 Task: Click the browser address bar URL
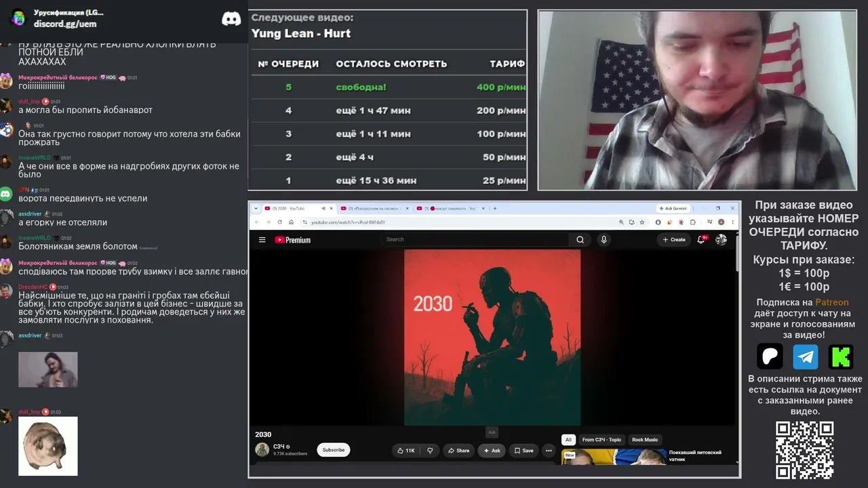pyautogui.click(x=348, y=222)
